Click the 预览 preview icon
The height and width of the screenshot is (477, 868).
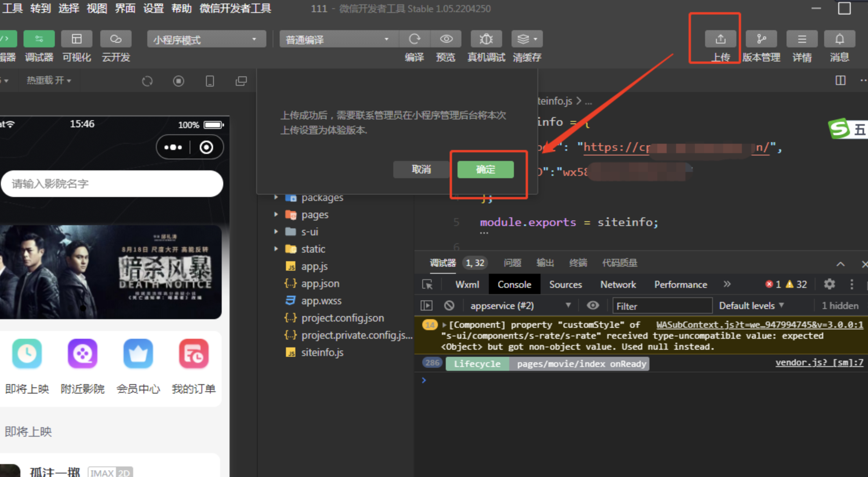point(446,39)
